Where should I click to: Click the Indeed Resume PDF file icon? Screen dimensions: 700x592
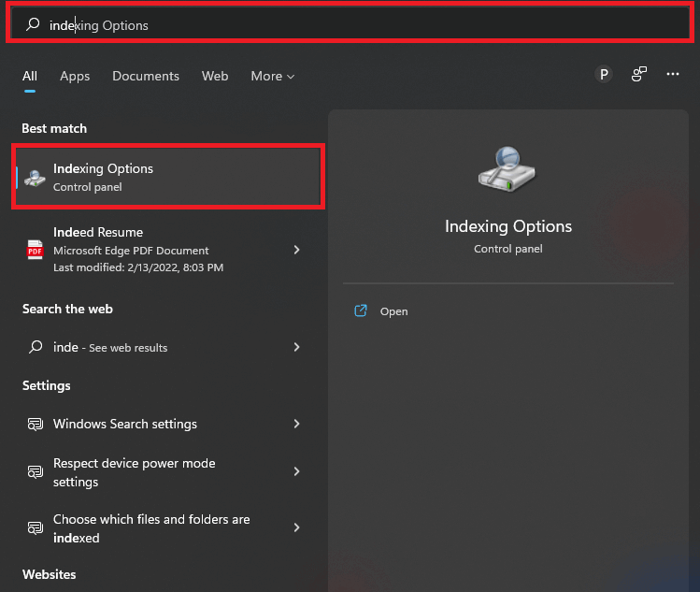click(x=36, y=250)
